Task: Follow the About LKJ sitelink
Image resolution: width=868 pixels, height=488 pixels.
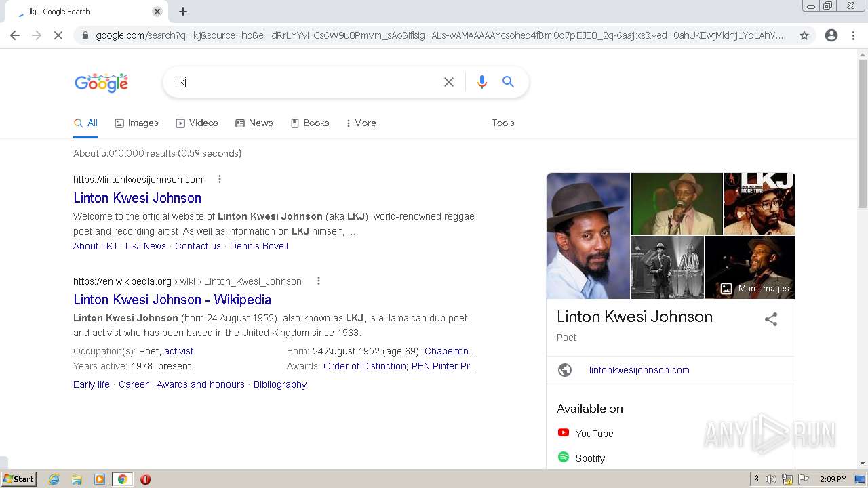Action: click(x=95, y=246)
